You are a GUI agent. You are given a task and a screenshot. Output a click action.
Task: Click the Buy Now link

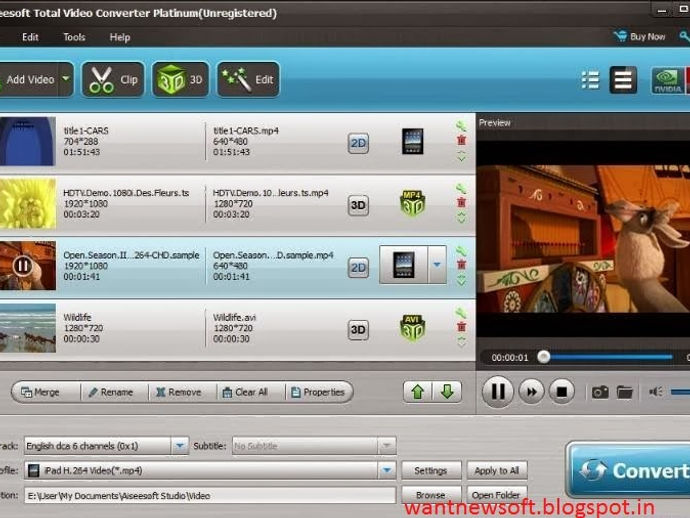[640, 37]
